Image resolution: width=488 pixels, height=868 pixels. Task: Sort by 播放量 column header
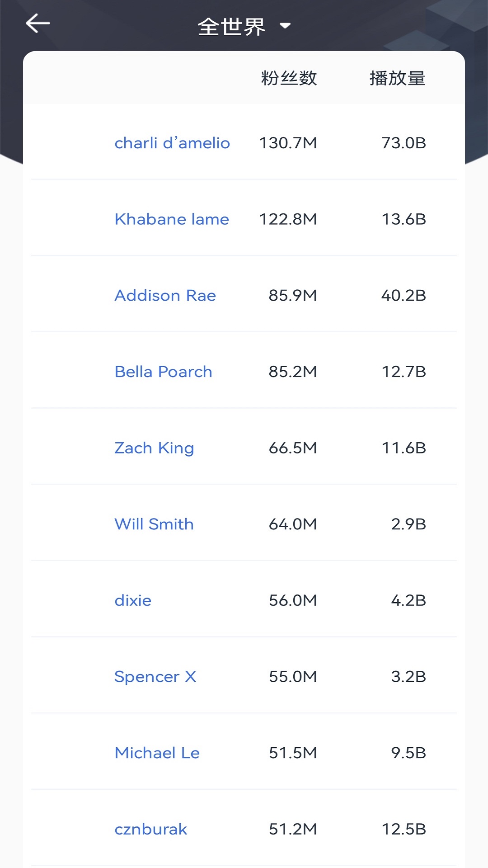(x=397, y=78)
